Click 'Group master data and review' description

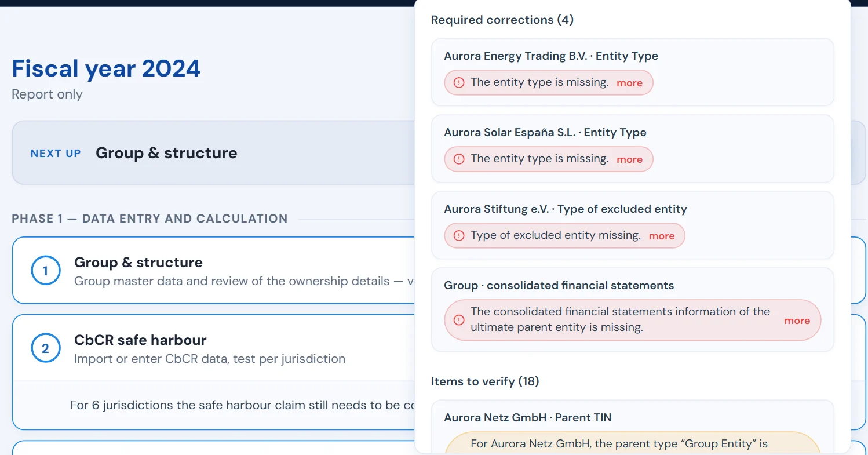click(245, 281)
